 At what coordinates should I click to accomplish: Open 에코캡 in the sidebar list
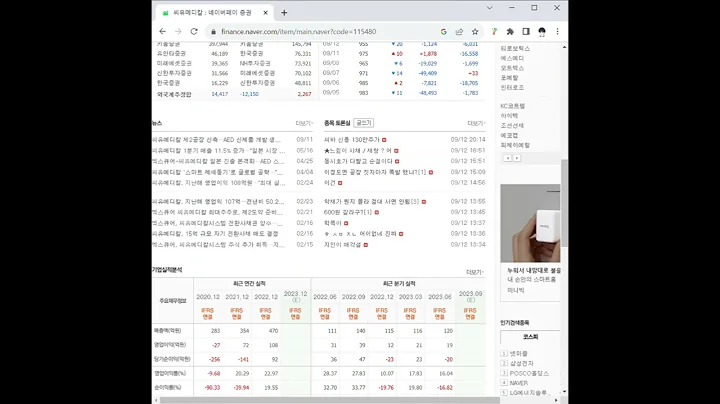(x=509, y=135)
